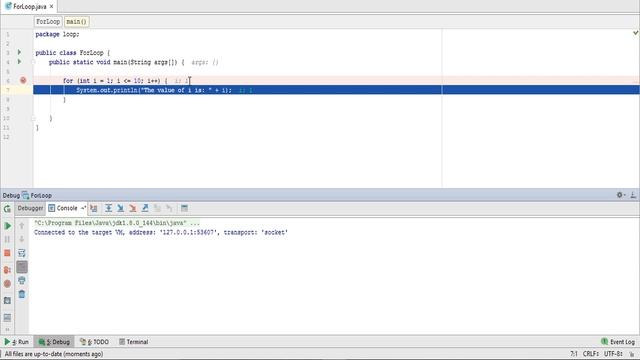Open the Console tab layout dropdown

[x=83, y=208]
